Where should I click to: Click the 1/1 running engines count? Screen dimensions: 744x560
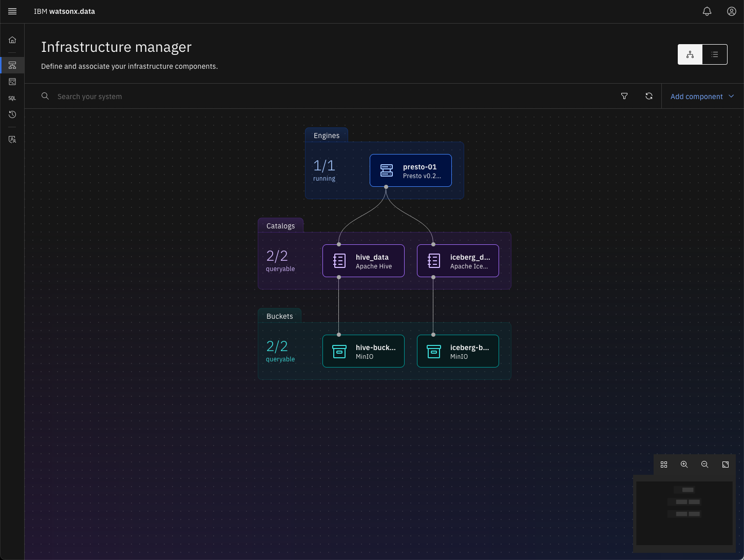(x=324, y=170)
